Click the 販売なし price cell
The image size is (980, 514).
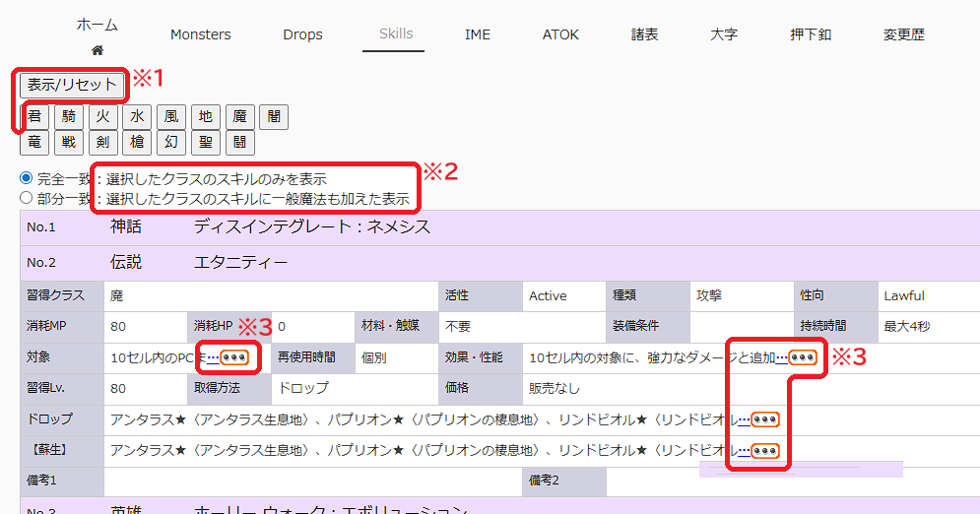(x=751, y=389)
